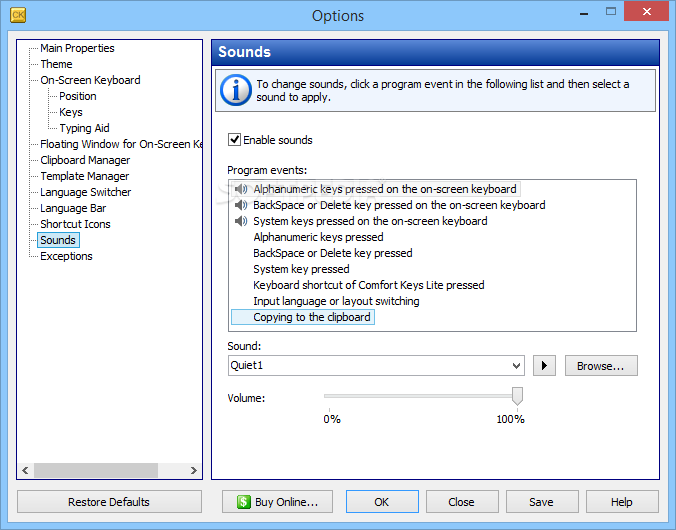Image resolution: width=676 pixels, height=530 pixels.
Task: Open Clipboard Manager settings
Action: 85,160
